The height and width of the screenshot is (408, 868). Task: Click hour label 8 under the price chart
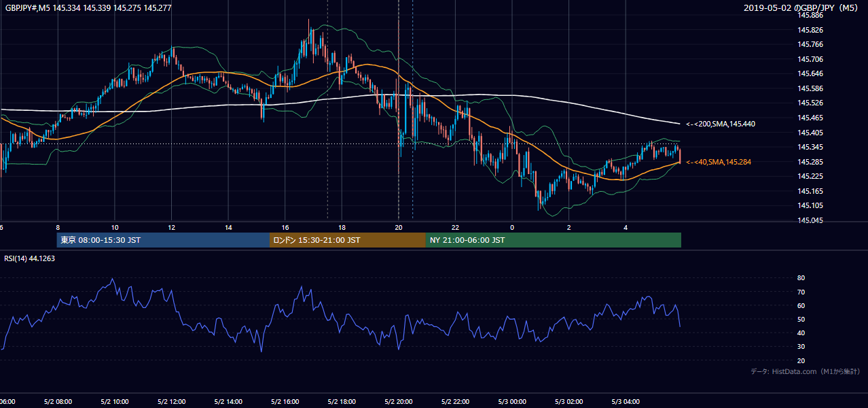58,228
